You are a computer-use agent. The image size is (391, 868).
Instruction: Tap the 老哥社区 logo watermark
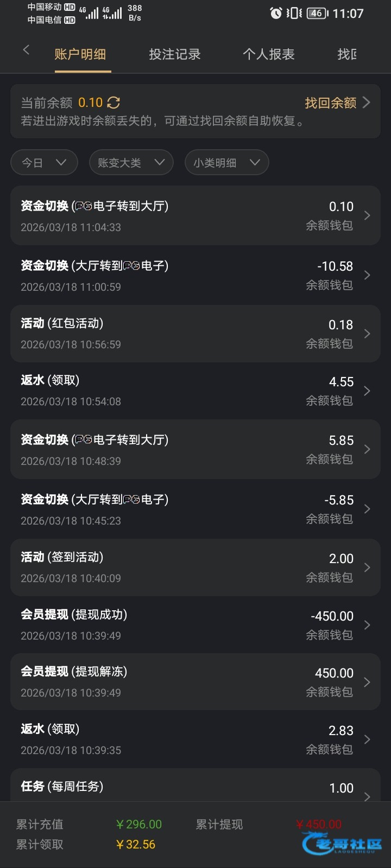point(343,845)
